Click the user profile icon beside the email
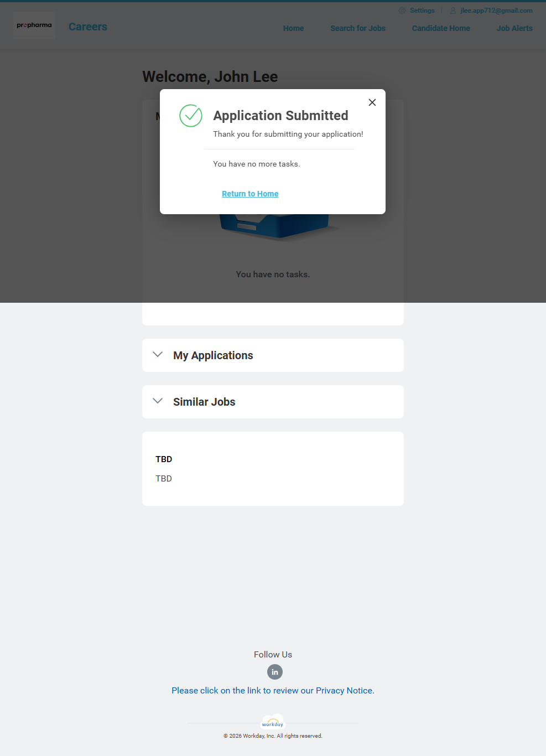Viewport: 546px width, 756px height. [453, 11]
